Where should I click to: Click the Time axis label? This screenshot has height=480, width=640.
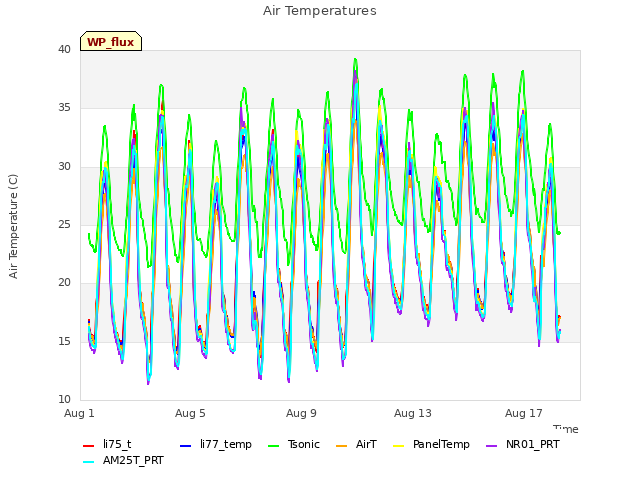tap(566, 429)
